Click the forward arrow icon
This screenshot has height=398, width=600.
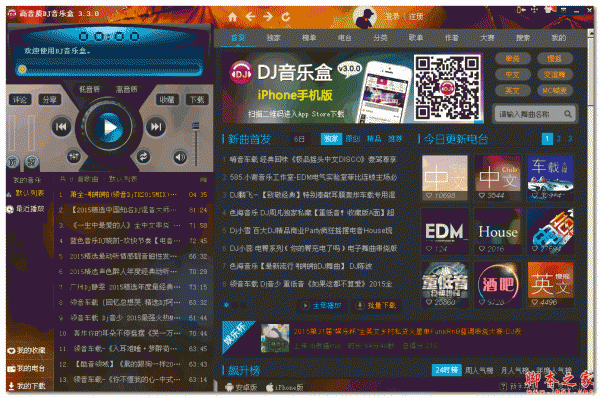[x=268, y=17]
